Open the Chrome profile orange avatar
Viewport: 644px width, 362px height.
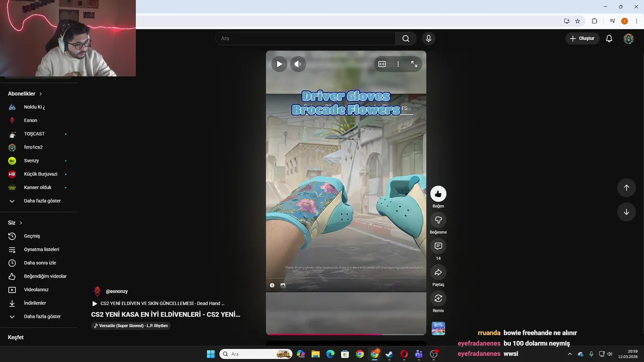click(624, 21)
